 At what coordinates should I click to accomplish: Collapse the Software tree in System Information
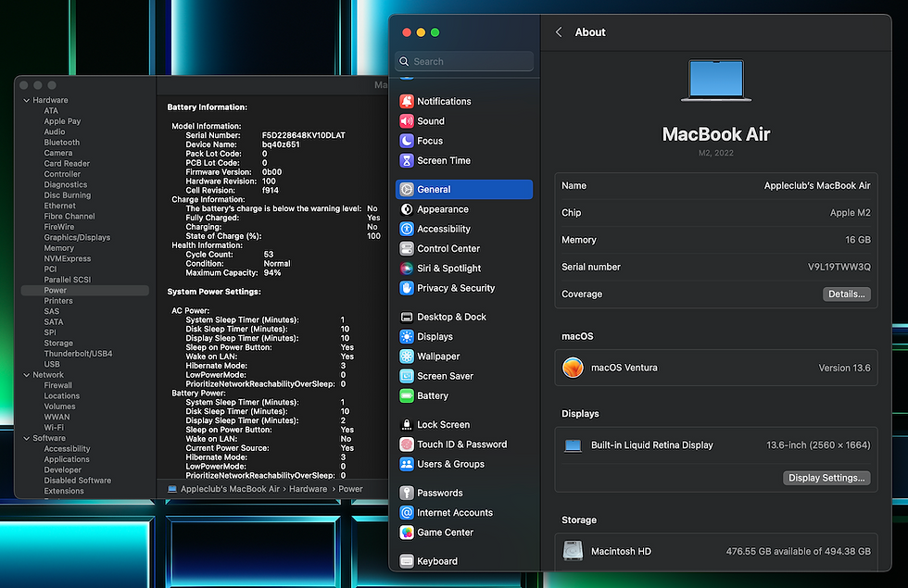pos(26,438)
